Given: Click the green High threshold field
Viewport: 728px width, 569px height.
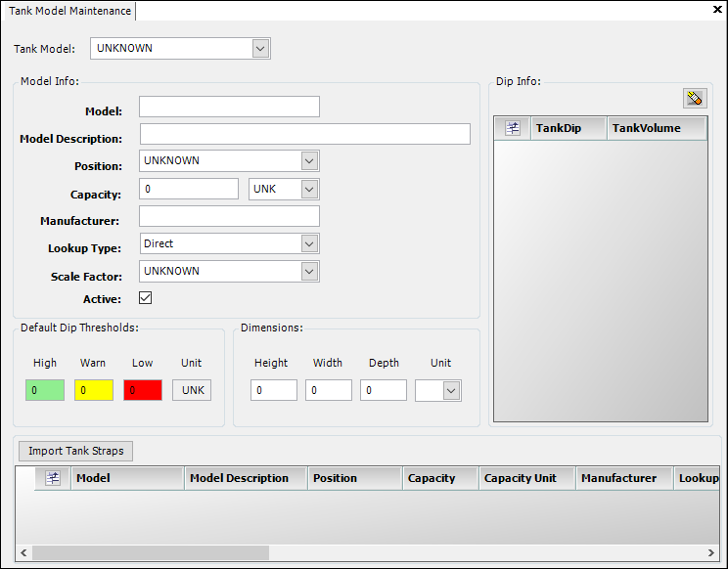Looking at the screenshot, I should [45, 390].
